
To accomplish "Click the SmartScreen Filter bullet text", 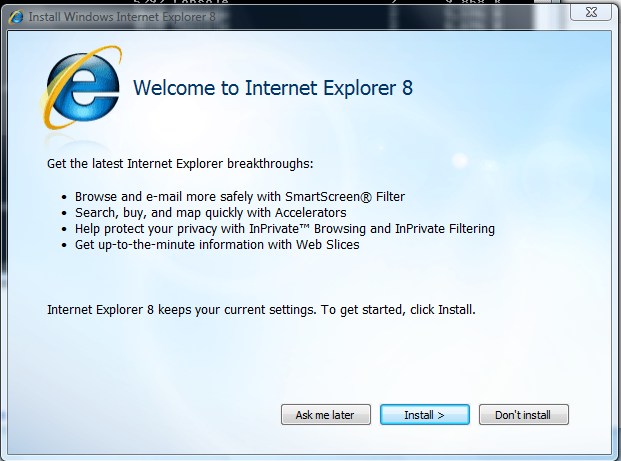I will pos(240,197).
